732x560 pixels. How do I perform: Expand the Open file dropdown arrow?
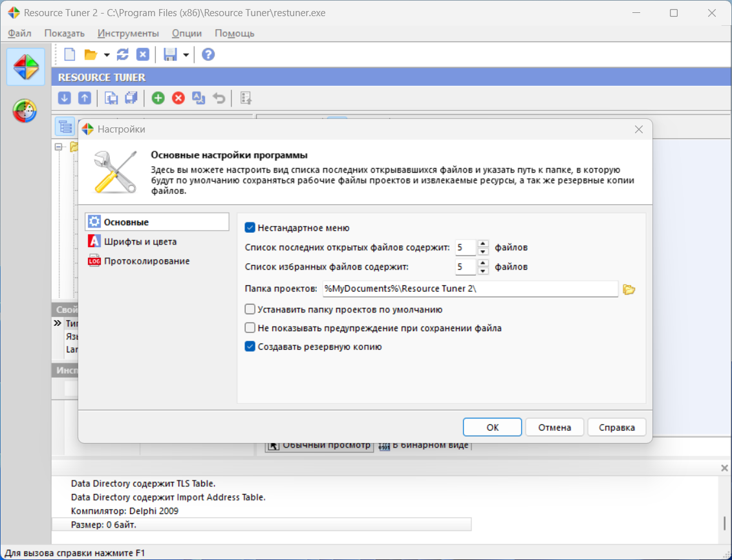[107, 55]
